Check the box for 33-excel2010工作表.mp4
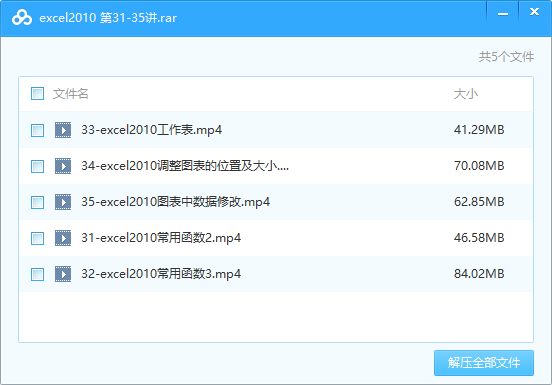552x385 pixels. click(37, 130)
